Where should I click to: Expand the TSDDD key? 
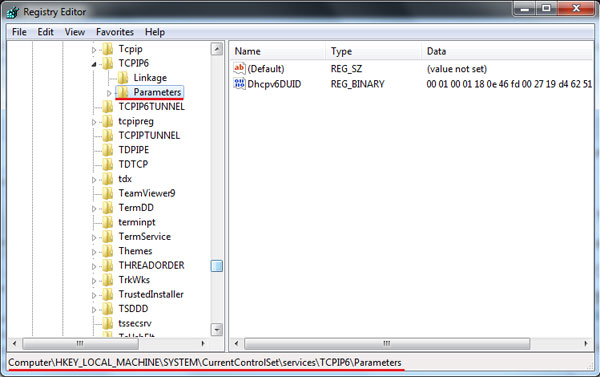pyautogui.click(x=94, y=309)
